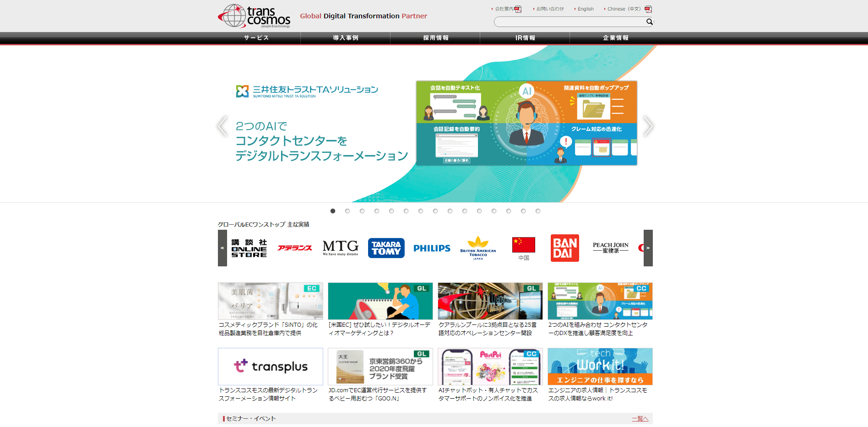Open the お問い合わせ contact link
Image resolution: width=868 pixels, height=427 pixels.
click(x=550, y=9)
